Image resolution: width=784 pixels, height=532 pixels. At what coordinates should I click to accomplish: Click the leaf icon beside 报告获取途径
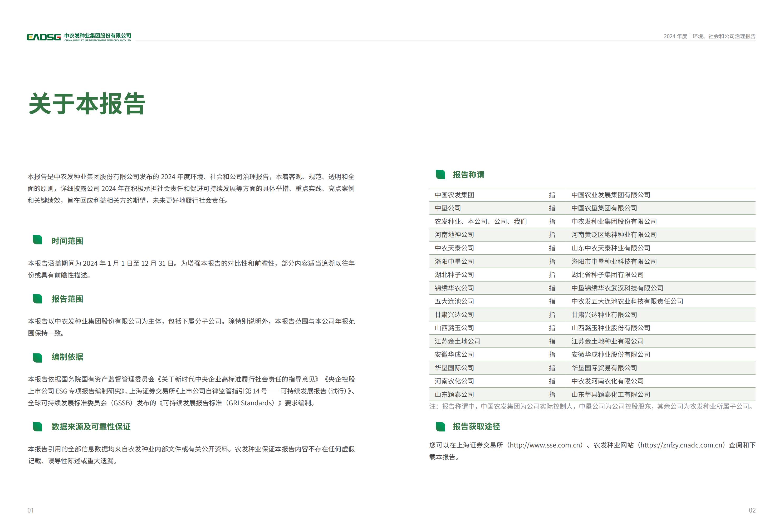coord(440,426)
